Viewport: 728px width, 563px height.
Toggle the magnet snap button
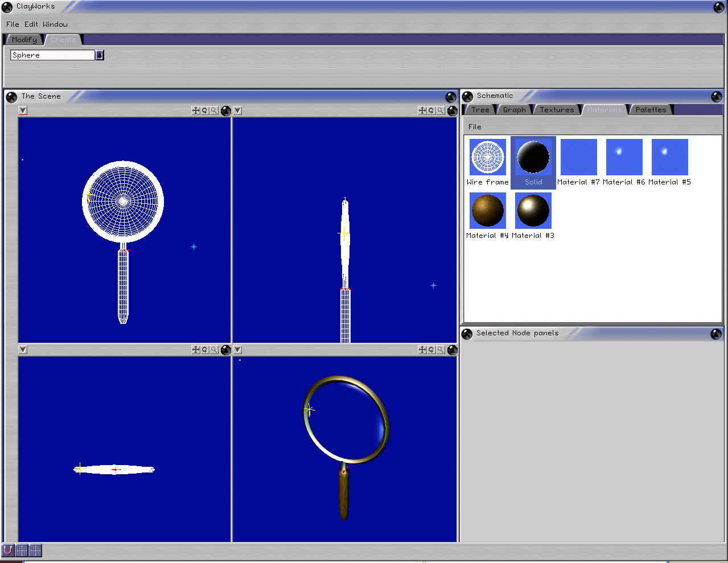coord(8,550)
